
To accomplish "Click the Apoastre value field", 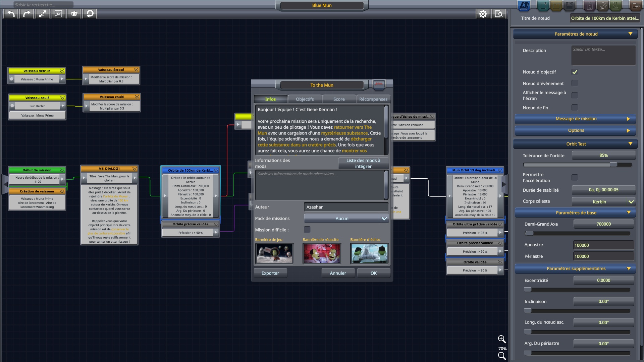I will point(604,245).
